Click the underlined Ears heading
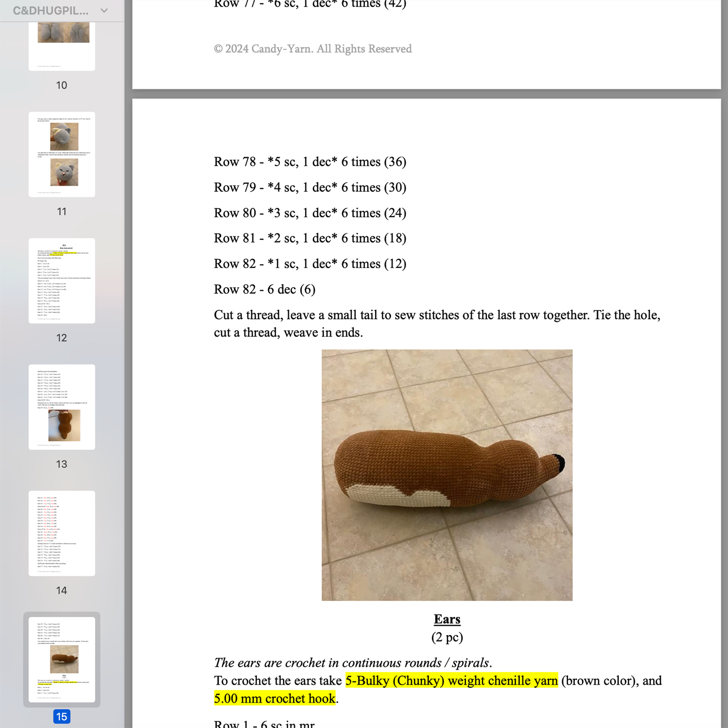The image size is (728, 728). tap(447, 619)
